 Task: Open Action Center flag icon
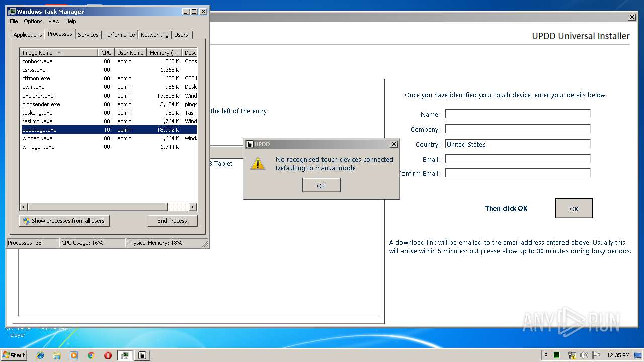(596, 355)
